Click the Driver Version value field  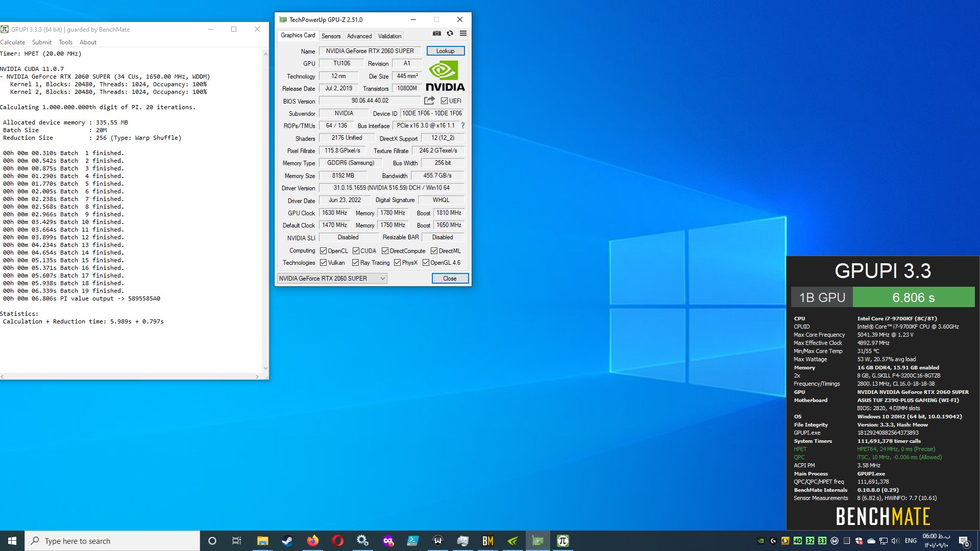pos(391,188)
